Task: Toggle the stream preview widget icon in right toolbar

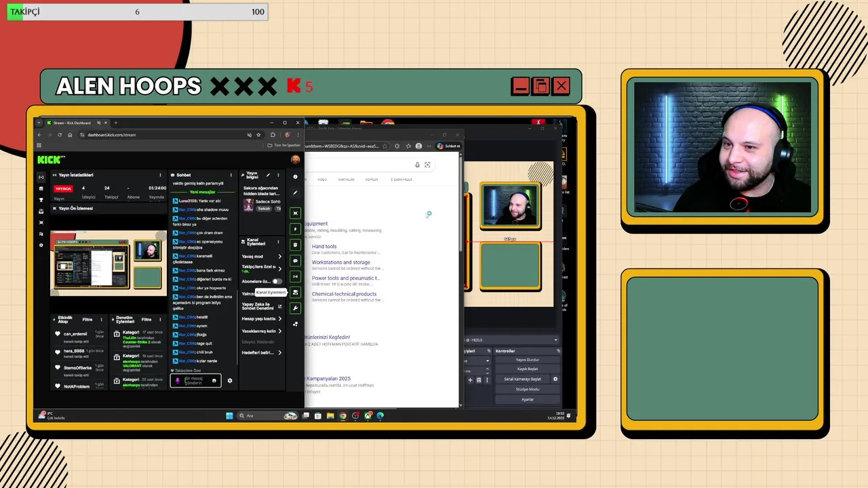Action: tap(295, 213)
